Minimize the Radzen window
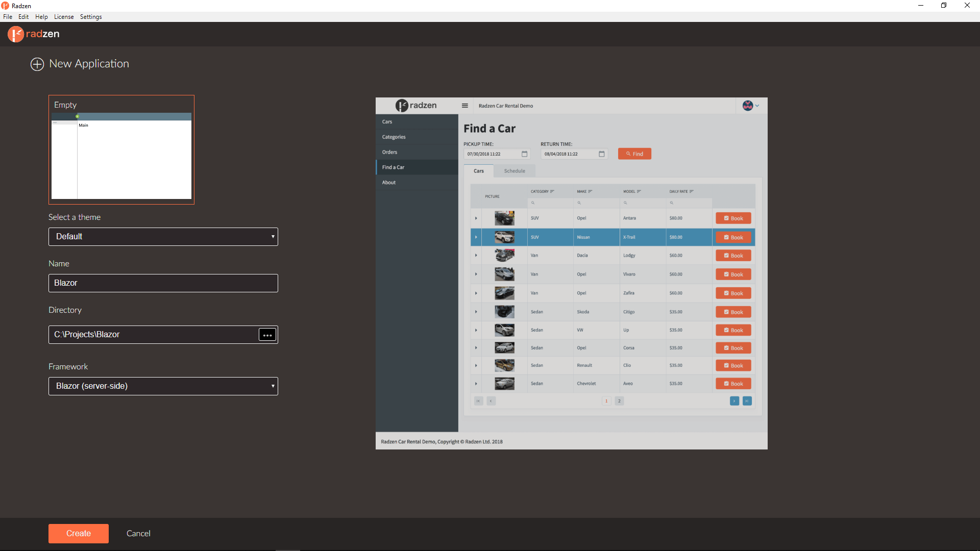Screen dimensions: 980x551 click(921, 6)
